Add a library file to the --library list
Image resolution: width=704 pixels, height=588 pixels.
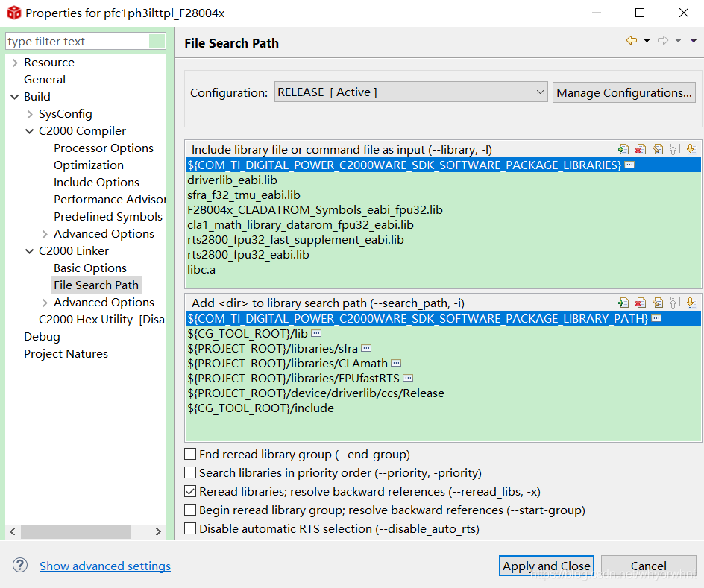click(623, 149)
